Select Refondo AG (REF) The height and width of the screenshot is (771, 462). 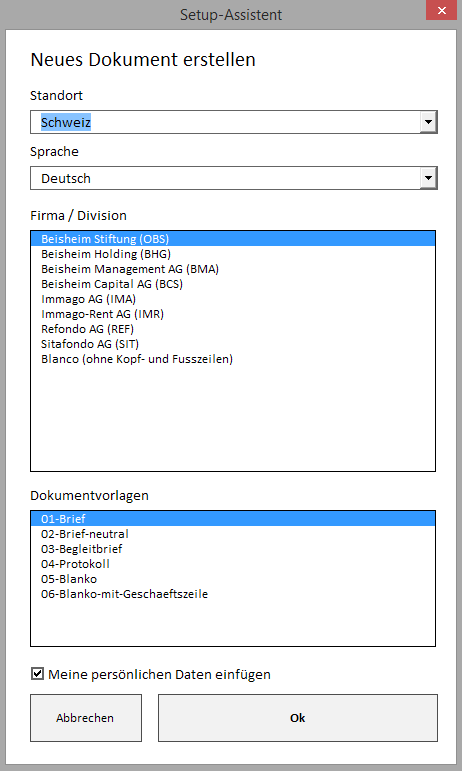[233, 329]
